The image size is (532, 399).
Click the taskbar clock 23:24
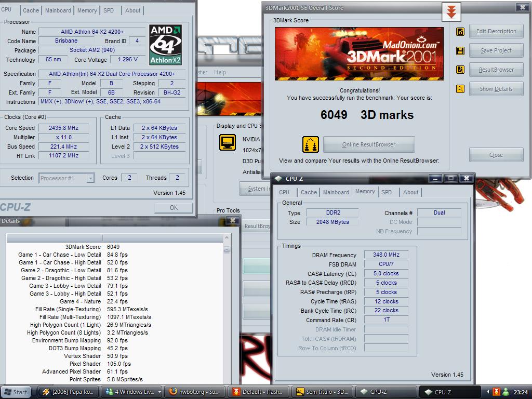[x=521, y=392]
